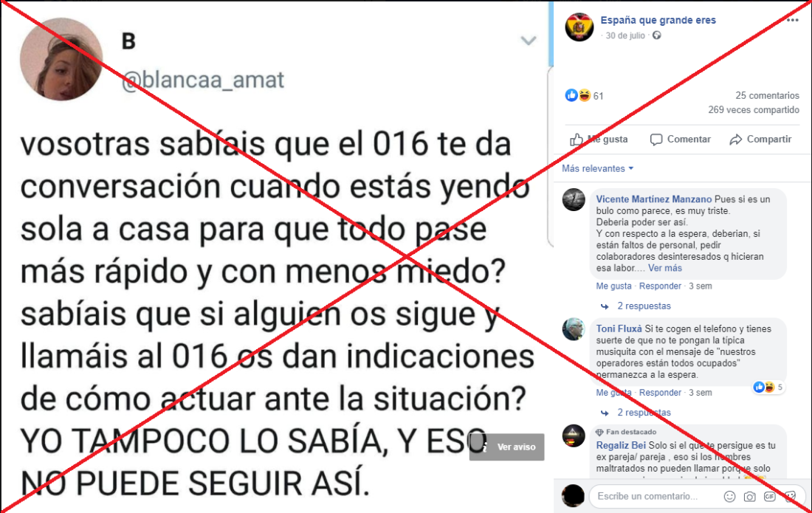Viewport: 812px width, 513px height.
Task: Open the Más relevantes sort dropdown
Action: click(598, 169)
